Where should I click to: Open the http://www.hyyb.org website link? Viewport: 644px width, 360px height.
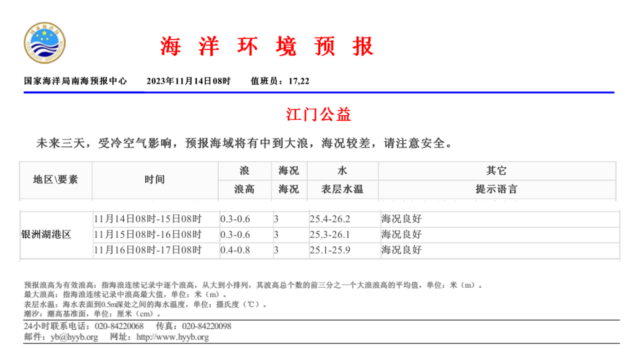point(172,337)
